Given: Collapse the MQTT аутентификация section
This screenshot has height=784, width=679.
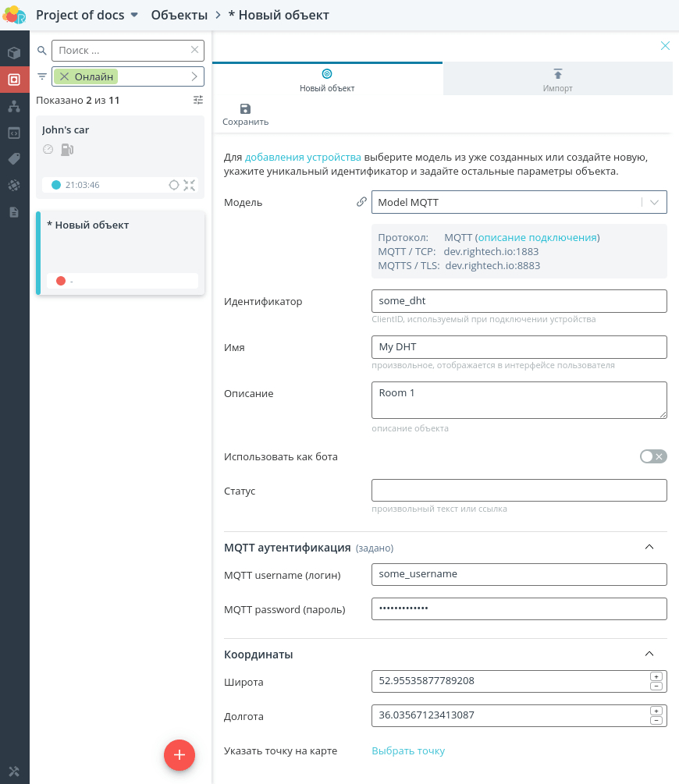Looking at the screenshot, I should [649, 547].
